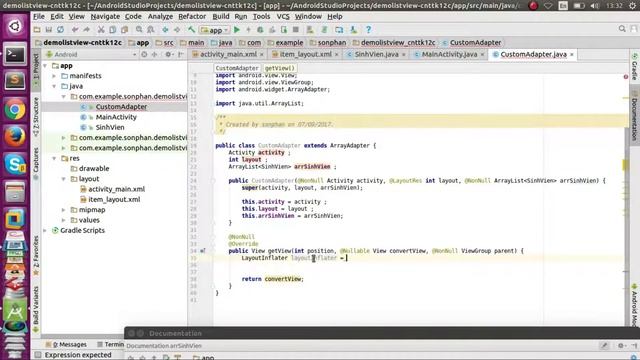Open the Build menu
640x360 pixels.
pos(221,17)
